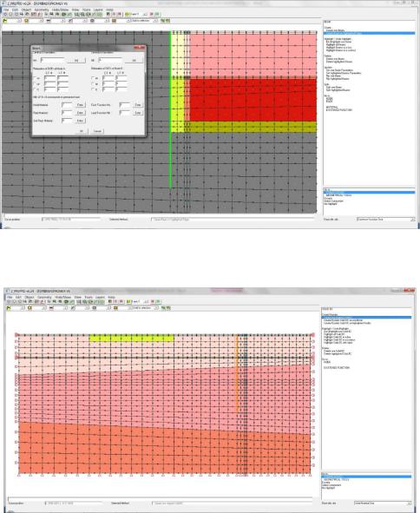The width and height of the screenshot is (420, 513).
Task: Click black beam icon in bottom window's second toolbar
Action: point(52,308)
